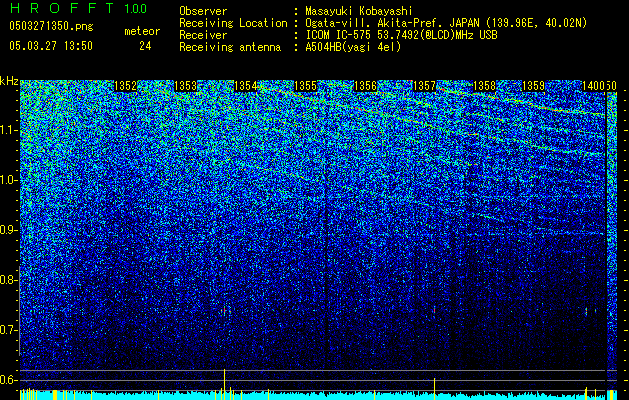629x400 pixels.
Task: Click the Receiving antenna label
Action: pyautogui.click(x=230, y=47)
